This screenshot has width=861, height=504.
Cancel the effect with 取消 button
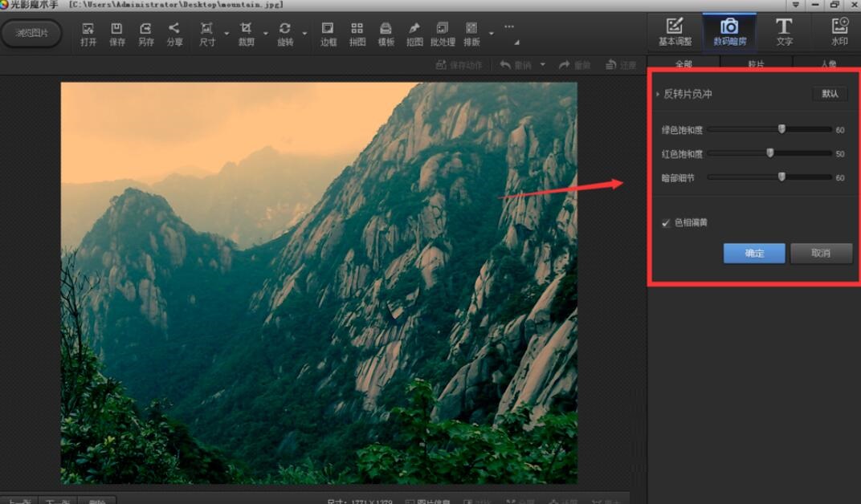click(x=821, y=253)
